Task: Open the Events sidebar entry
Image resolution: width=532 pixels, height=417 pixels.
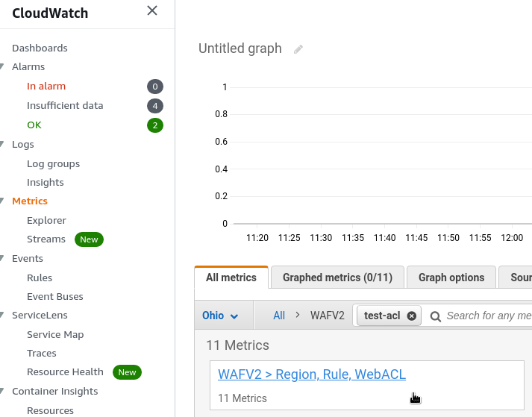Action: click(x=28, y=259)
